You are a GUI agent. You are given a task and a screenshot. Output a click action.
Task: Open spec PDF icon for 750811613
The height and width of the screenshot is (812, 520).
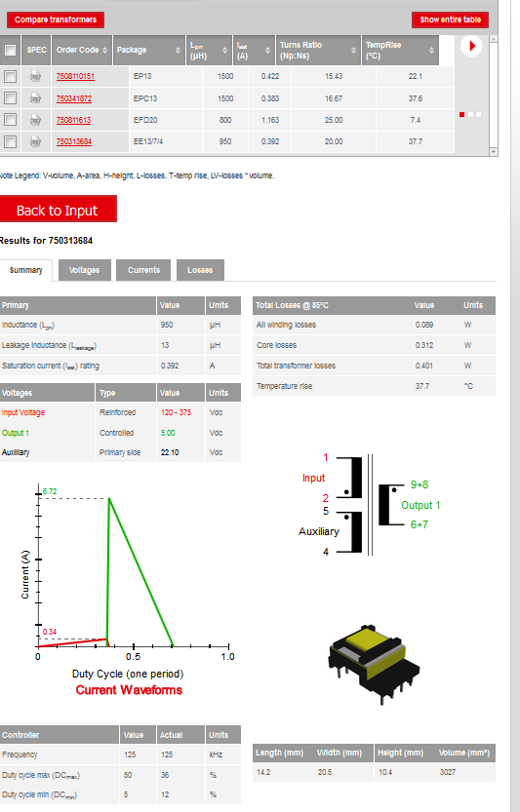click(35, 120)
